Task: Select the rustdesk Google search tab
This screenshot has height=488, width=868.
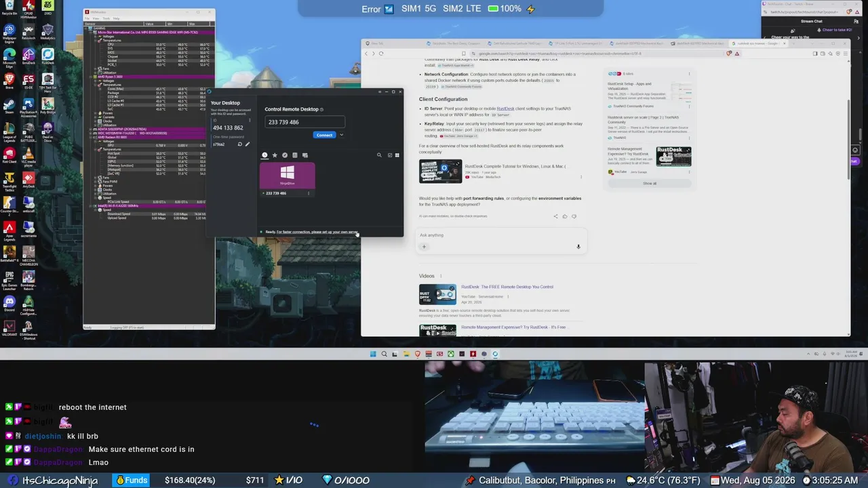Action: [757, 43]
